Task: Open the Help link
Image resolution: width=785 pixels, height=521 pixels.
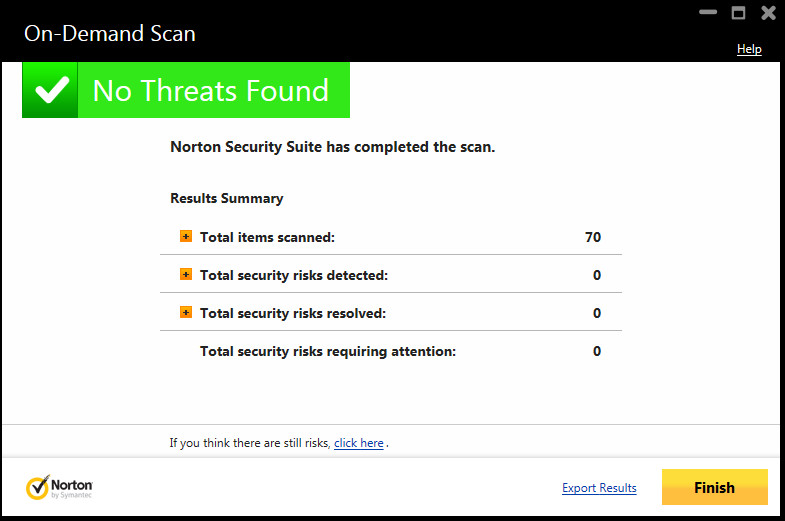Action: pyautogui.click(x=749, y=49)
